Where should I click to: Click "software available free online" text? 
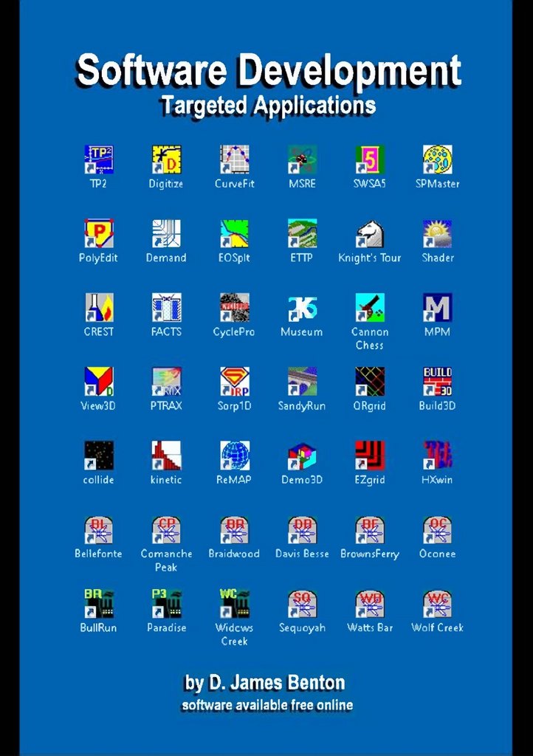point(267,705)
